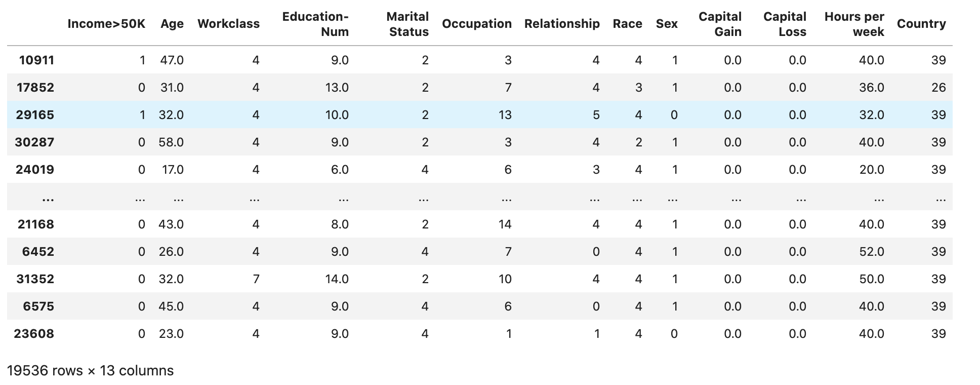
Task: Click row index 24019
Action: pyautogui.click(x=35, y=170)
